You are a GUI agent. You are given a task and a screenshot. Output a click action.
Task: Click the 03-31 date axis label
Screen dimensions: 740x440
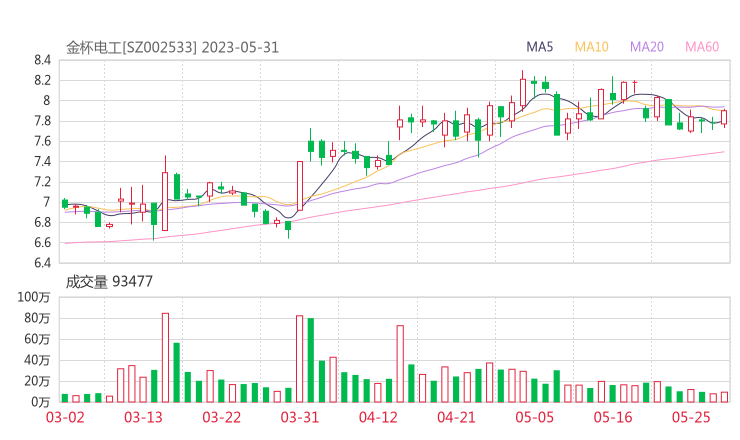300,417
